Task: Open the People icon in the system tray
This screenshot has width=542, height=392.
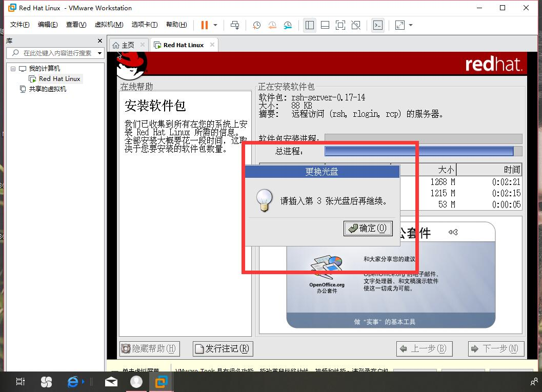Action: [x=534, y=382]
